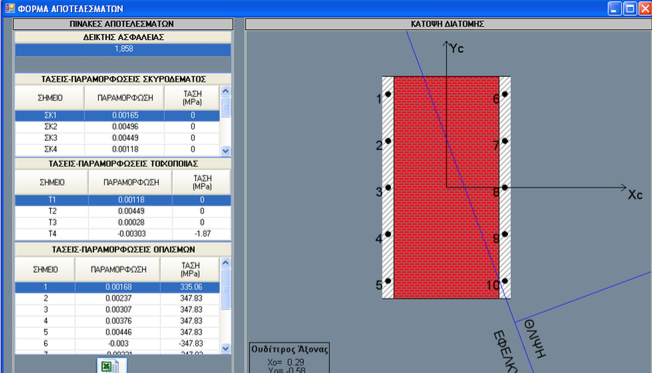The width and height of the screenshot is (652, 374).
Task: Click rebar point 6 in section drawing
Action: click(505, 94)
